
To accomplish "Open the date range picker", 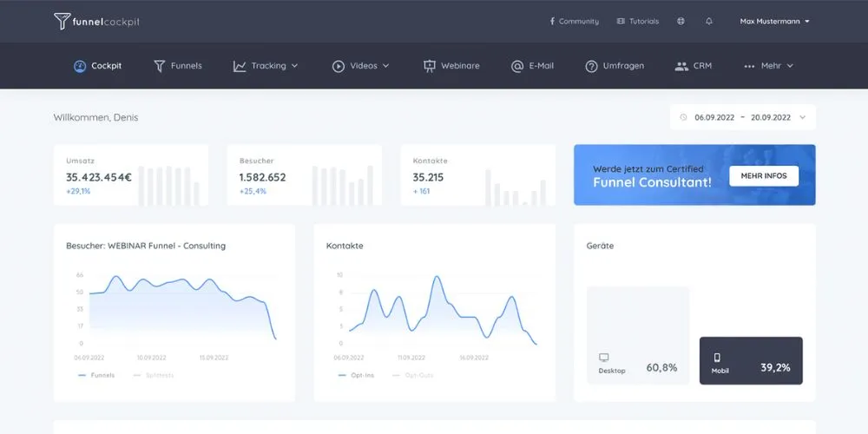I will (x=742, y=117).
